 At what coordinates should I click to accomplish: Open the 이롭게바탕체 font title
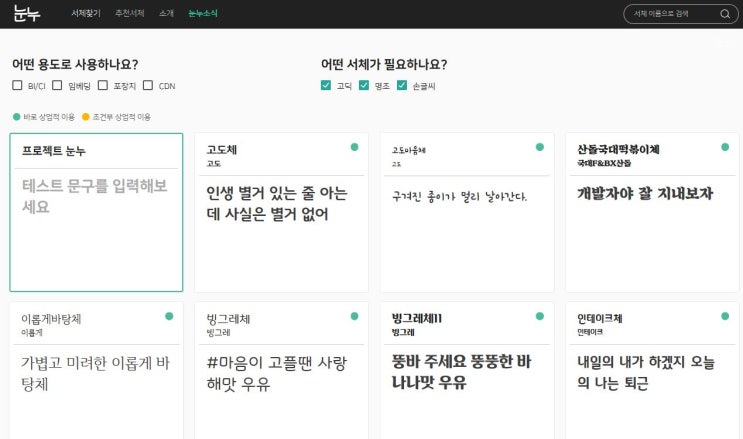tap(51, 319)
